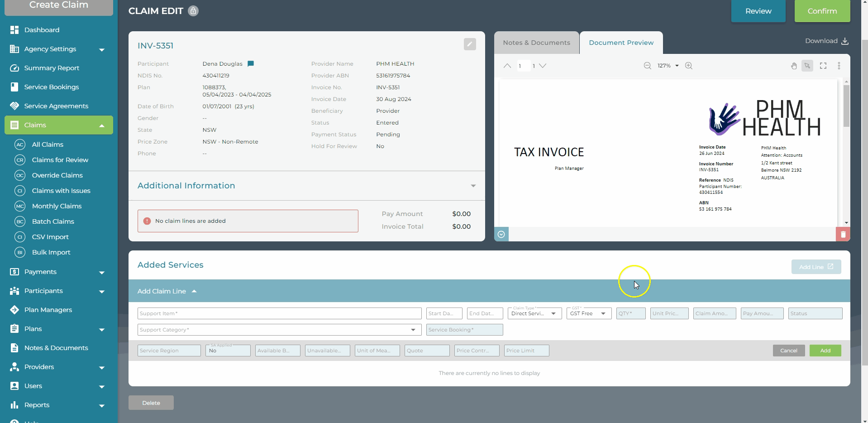
Task: Delete document using red trash icon
Action: [843, 235]
